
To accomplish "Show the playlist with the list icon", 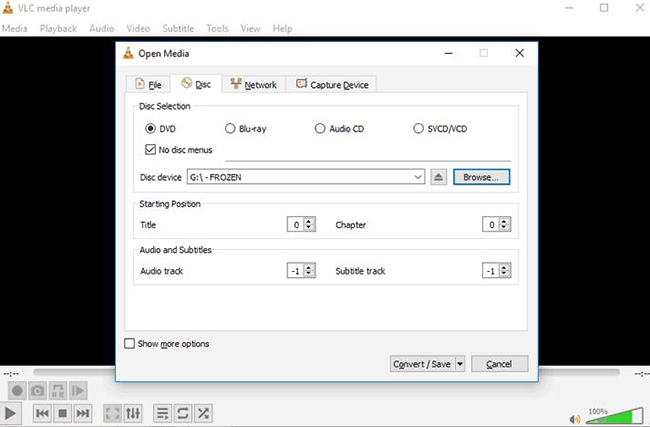I will (x=162, y=413).
